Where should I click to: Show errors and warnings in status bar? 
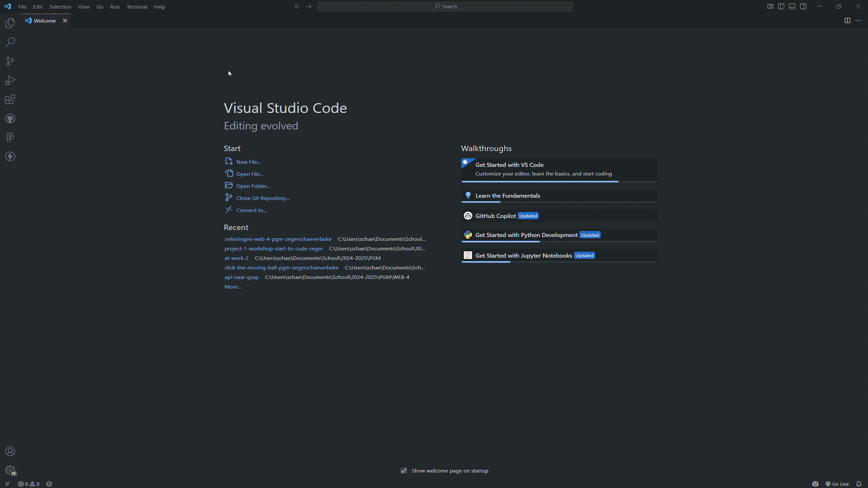29,484
